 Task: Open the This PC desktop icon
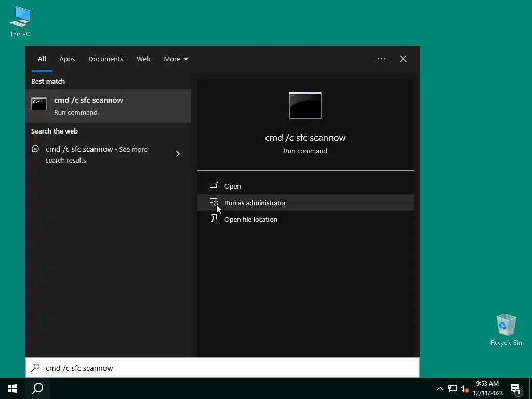click(20, 21)
